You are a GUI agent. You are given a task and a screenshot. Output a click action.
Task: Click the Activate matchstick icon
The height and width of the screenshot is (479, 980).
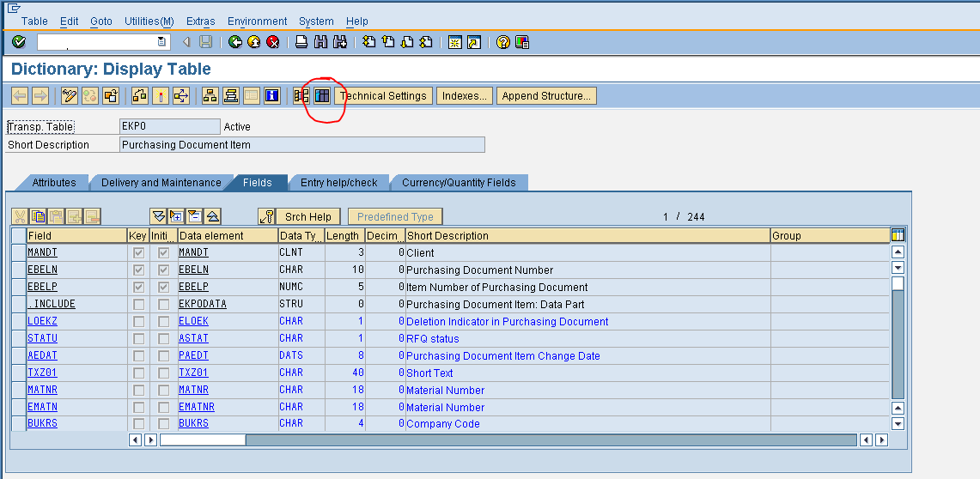tap(161, 95)
